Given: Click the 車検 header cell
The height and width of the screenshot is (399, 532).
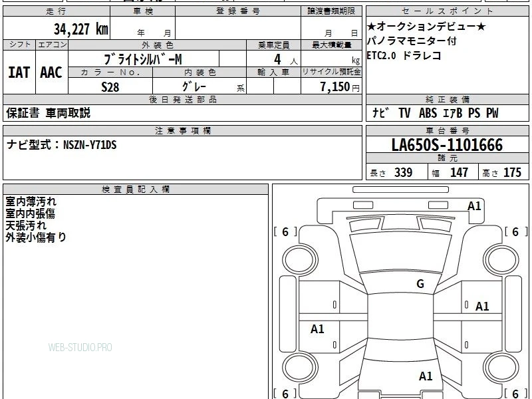Looking at the screenshot, I should coord(143,11).
